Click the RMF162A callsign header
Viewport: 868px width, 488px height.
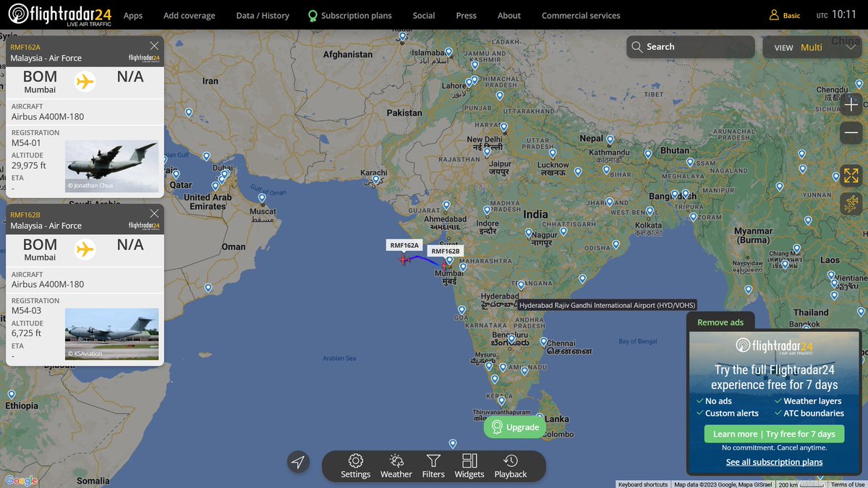pos(25,46)
